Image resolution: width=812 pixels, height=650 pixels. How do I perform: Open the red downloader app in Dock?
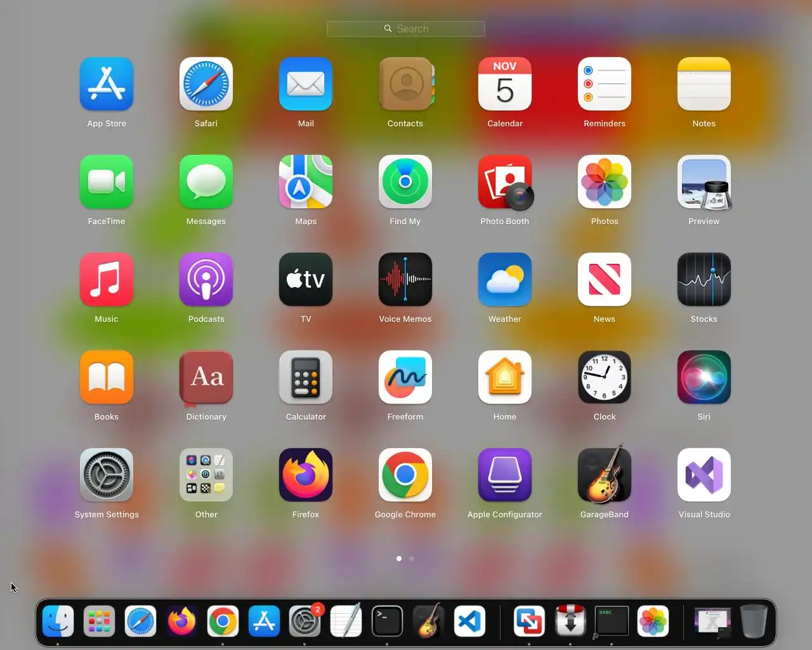click(x=570, y=621)
